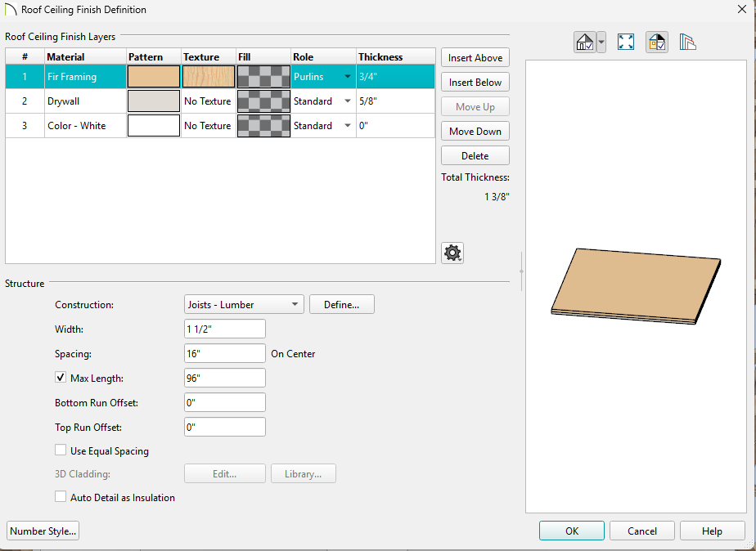Click the Spacing input field
The width and height of the screenshot is (756, 551).
pyautogui.click(x=225, y=353)
